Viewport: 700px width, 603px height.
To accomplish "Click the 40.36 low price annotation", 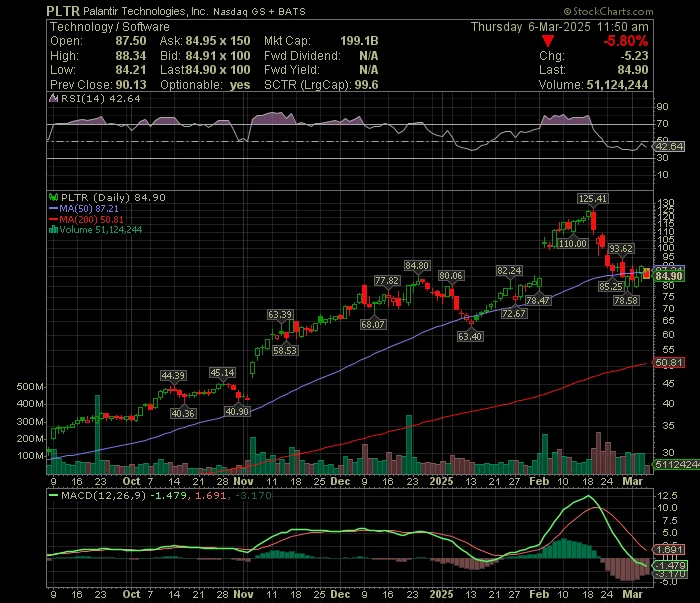I will [183, 414].
